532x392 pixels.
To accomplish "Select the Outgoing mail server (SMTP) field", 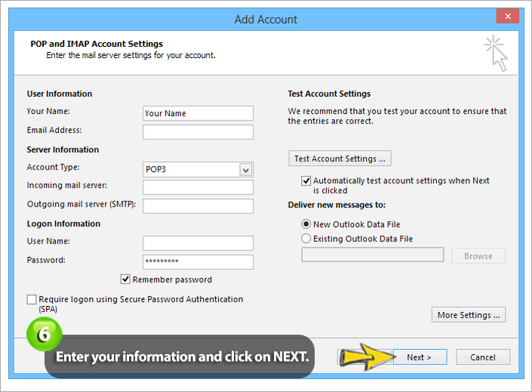I will coord(198,206).
